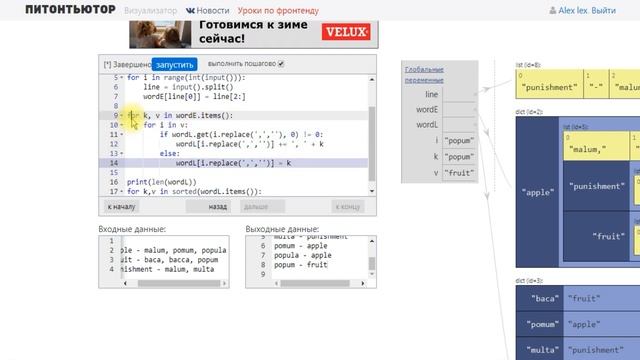Viewport: 640px width, 360px height.
Task: Click the red VELUX logo in banner
Action: (x=346, y=32)
